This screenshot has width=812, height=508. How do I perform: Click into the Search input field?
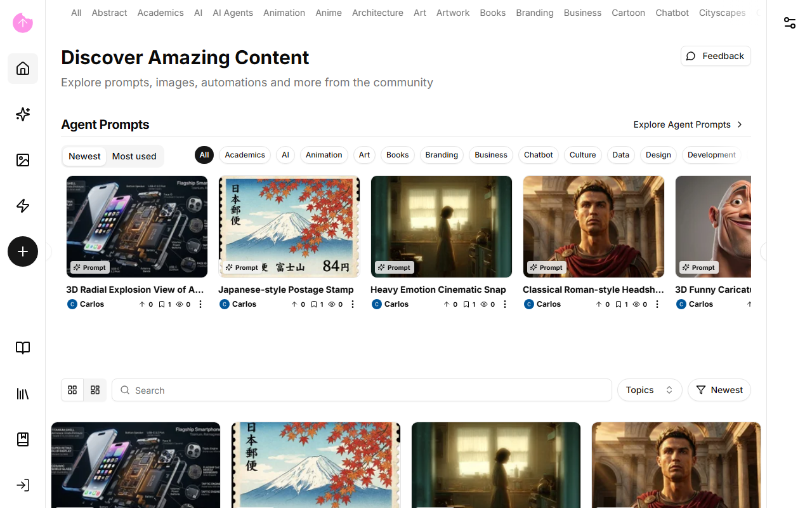click(x=362, y=390)
